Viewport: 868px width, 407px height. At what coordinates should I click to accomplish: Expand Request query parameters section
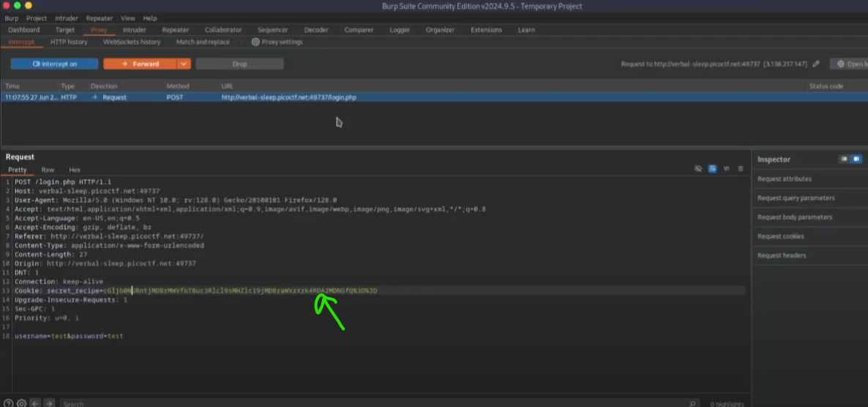tap(796, 198)
